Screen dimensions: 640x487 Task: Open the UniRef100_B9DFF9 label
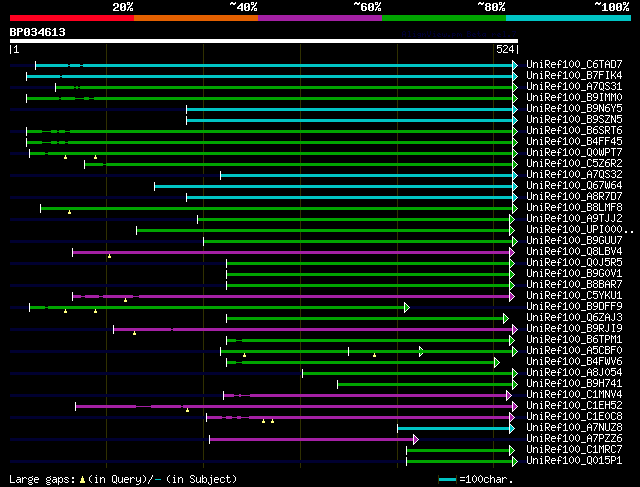574,307
